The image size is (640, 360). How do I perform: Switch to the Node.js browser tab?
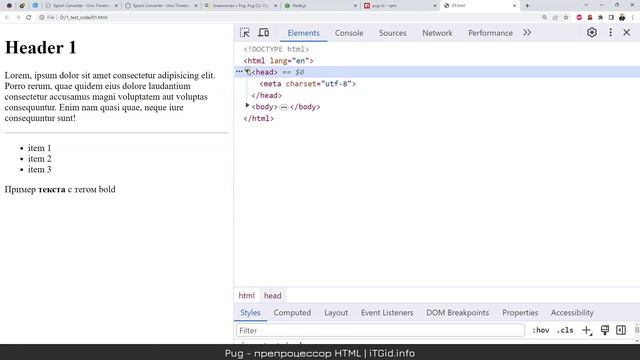point(319,6)
